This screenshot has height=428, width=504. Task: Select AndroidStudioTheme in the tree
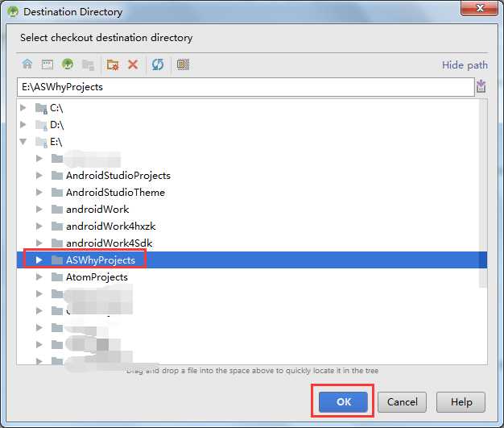point(115,193)
